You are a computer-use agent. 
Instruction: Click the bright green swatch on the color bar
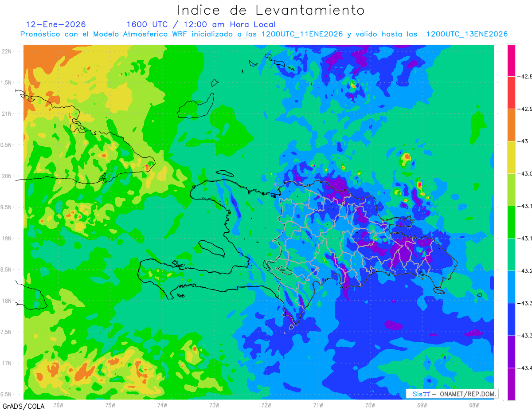[511, 222]
